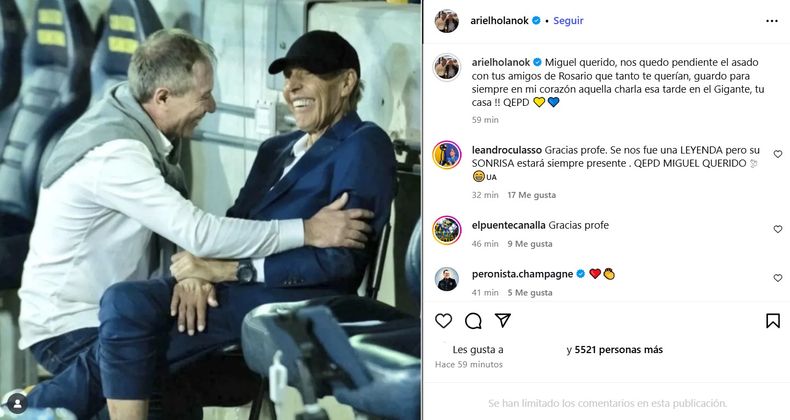Open peronista.champagne's profile avatar
This screenshot has height=420, width=790.
(447, 279)
